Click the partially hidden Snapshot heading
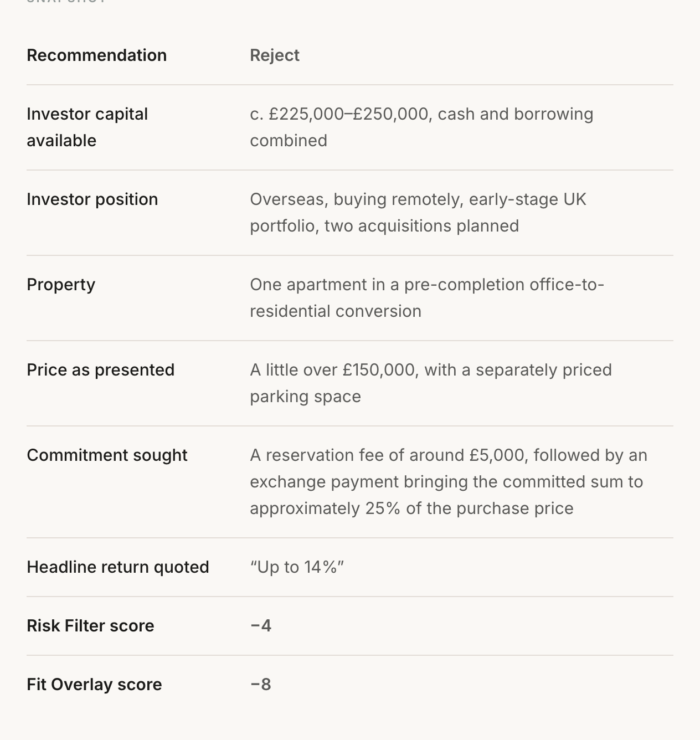Image resolution: width=700 pixels, height=740 pixels. click(x=66, y=2)
